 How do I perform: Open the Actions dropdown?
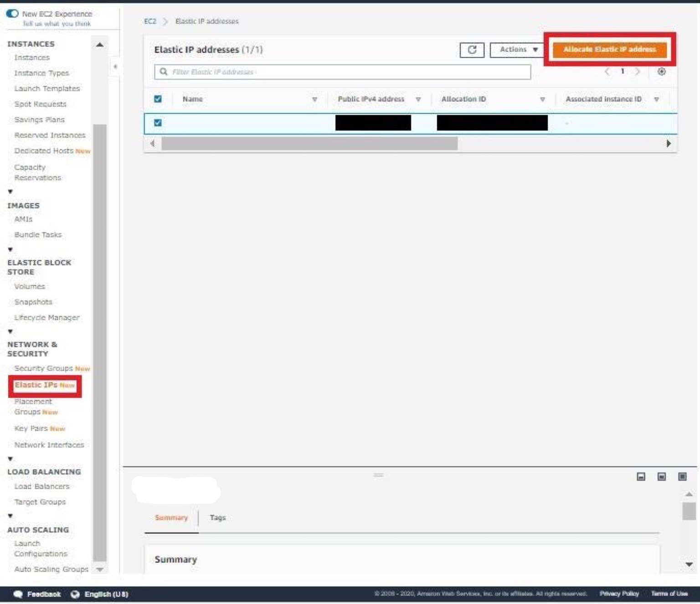click(x=518, y=50)
